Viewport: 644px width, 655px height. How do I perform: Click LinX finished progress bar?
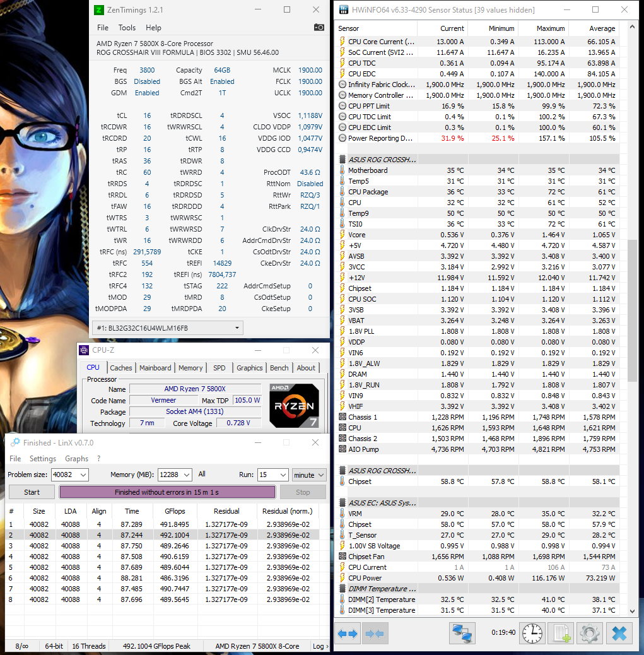point(167,492)
